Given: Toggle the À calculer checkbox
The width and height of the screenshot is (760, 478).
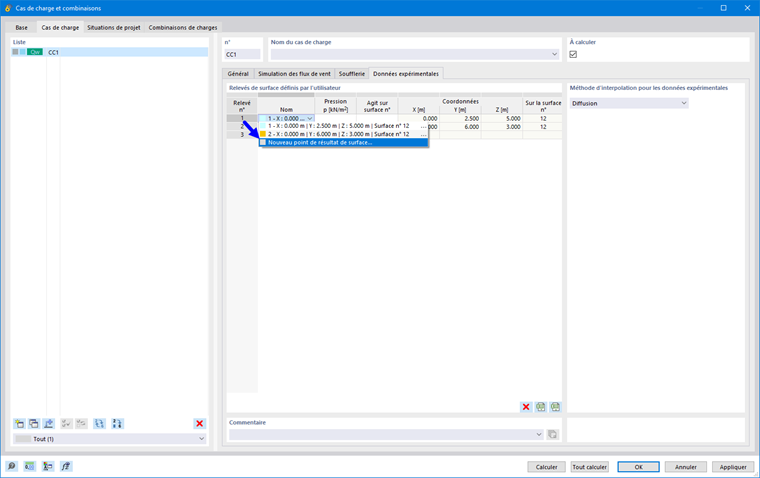Looking at the screenshot, I should point(573,54).
